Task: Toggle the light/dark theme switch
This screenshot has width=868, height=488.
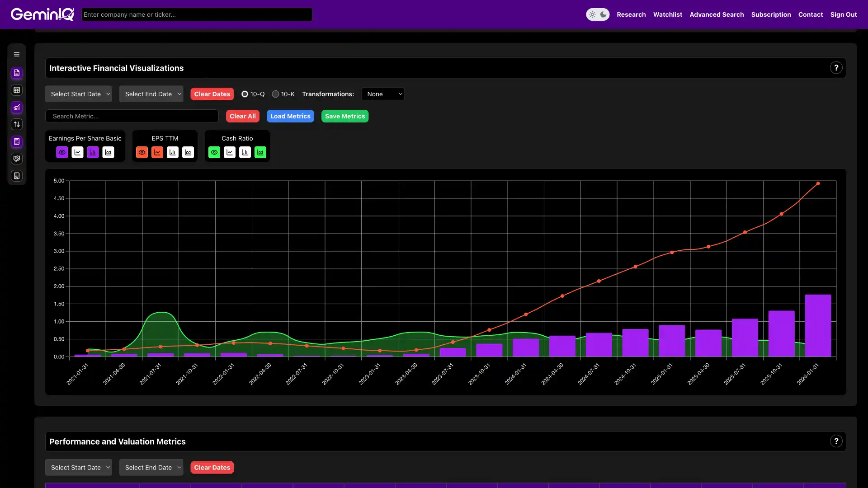Action: pyautogui.click(x=598, y=14)
